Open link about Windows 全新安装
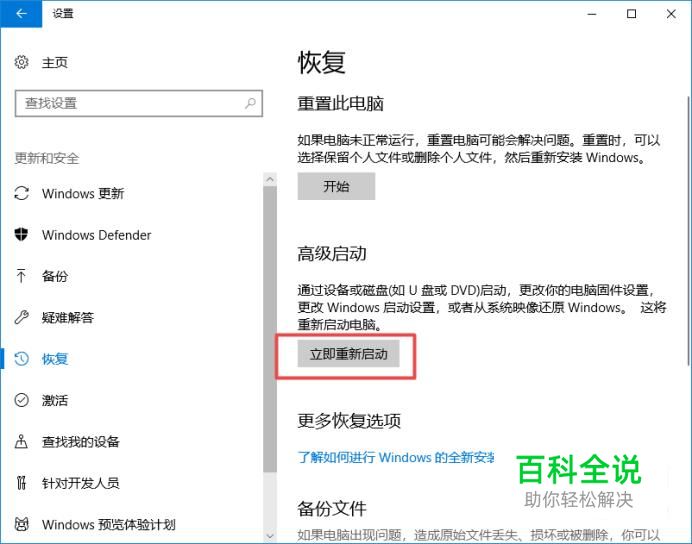 pos(396,458)
